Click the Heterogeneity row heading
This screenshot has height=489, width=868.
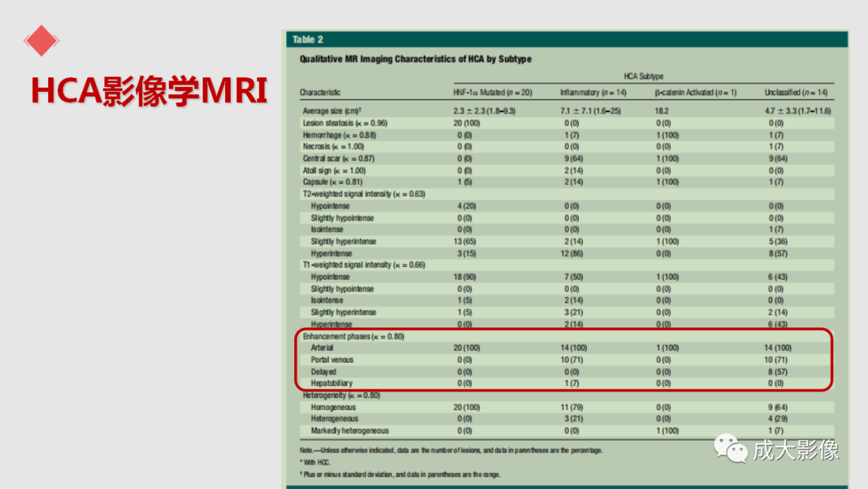341,396
